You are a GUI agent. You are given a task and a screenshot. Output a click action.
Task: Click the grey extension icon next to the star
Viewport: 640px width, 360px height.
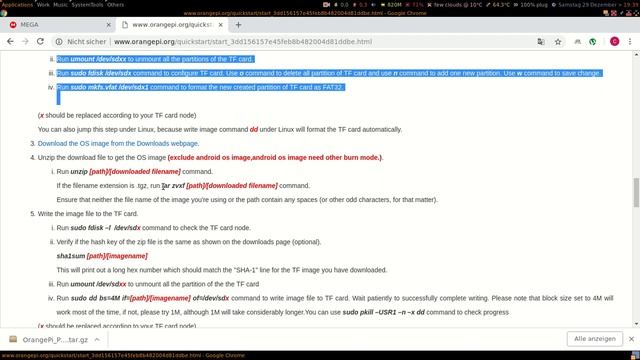[577, 42]
